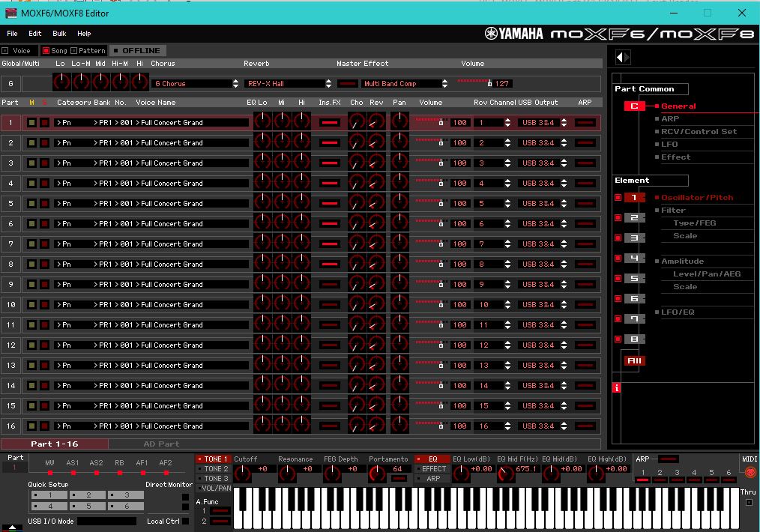Screen dimensions: 760x532
Task: Open the red information icon
Action: pyautogui.click(x=617, y=387)
